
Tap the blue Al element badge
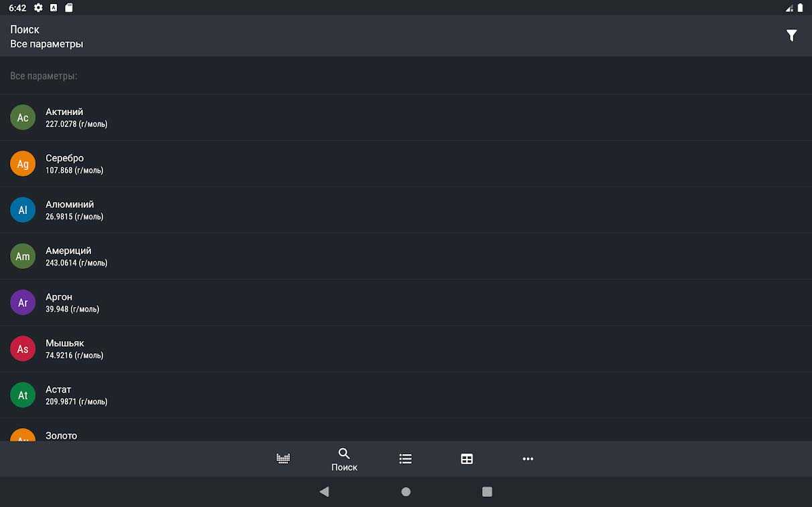[x=23, y=210]
